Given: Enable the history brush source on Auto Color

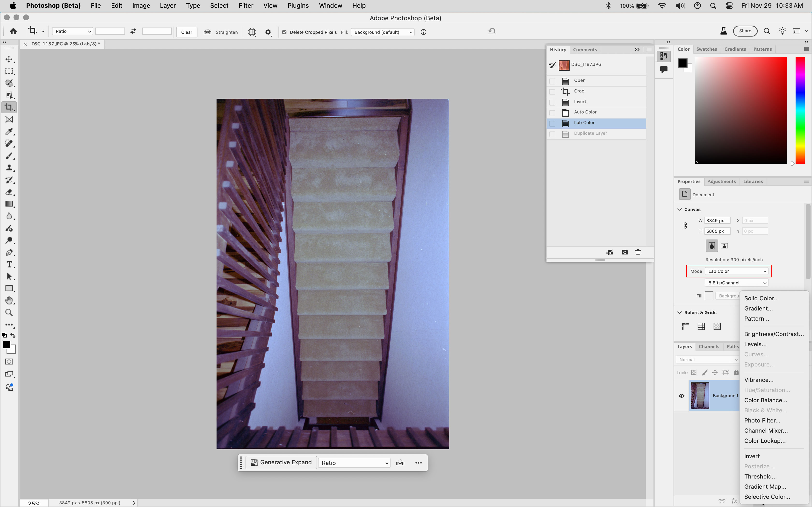Looking at the screenshot, I should [x=552, y=113].
